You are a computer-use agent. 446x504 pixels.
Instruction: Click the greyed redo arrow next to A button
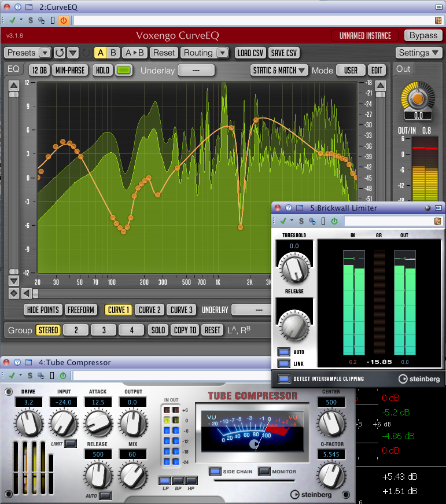pos(86,53)
